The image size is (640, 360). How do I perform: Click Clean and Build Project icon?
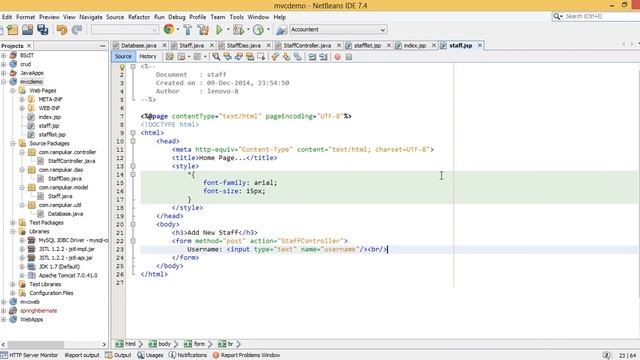tap(203, 30)
